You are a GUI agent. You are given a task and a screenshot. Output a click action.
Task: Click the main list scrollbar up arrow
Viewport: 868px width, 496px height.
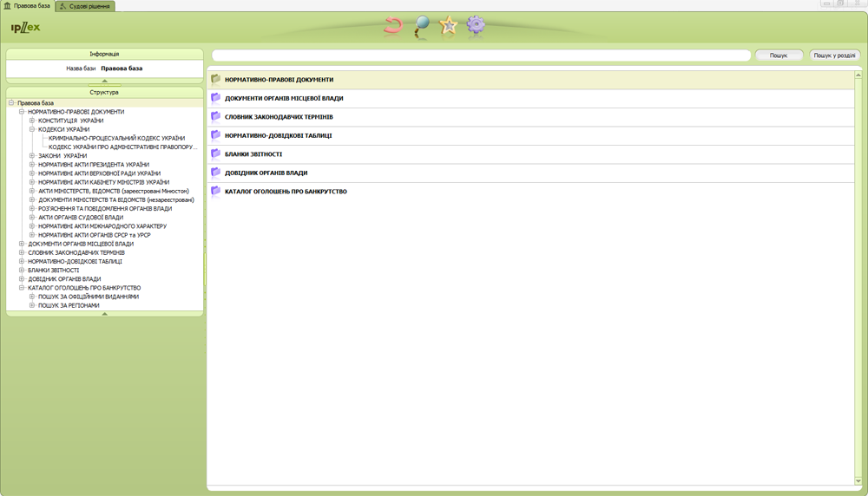coord(858,75)
